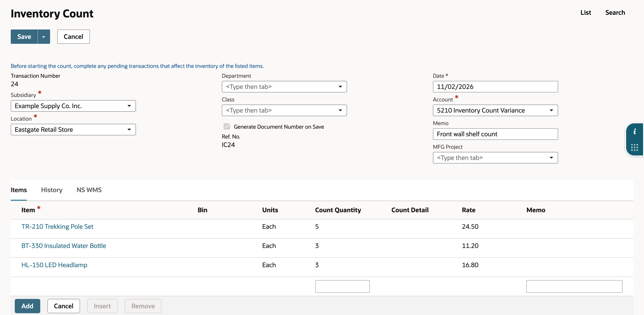
Task: Open BT-330 Insulated Water Bottle link
Action: click(x=64, y=246)
